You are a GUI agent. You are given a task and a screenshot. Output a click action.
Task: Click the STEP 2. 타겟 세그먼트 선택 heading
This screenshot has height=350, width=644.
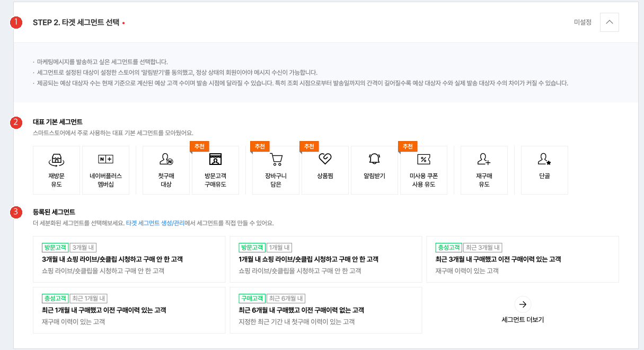pyautogui.click(x=76, y=23)
